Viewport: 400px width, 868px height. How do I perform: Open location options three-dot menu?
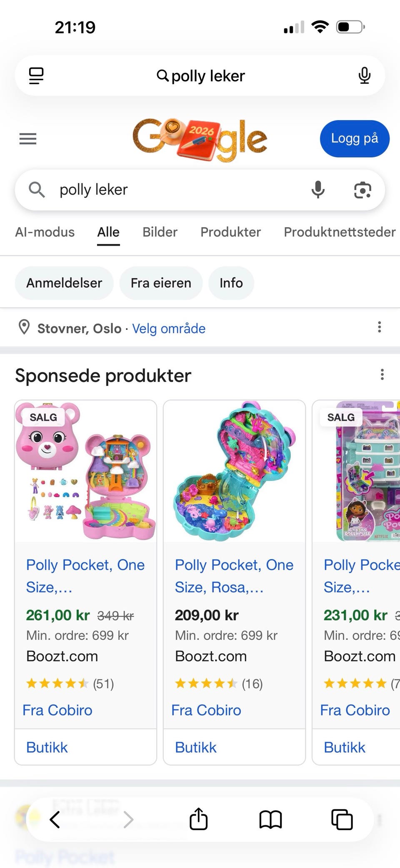[x=379, y=327]
